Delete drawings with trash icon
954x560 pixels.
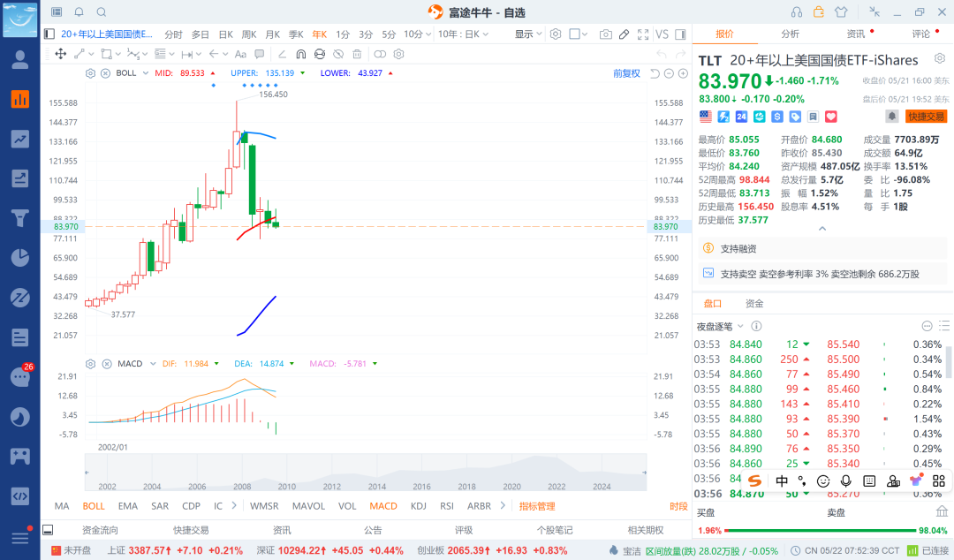coord(357,54)
